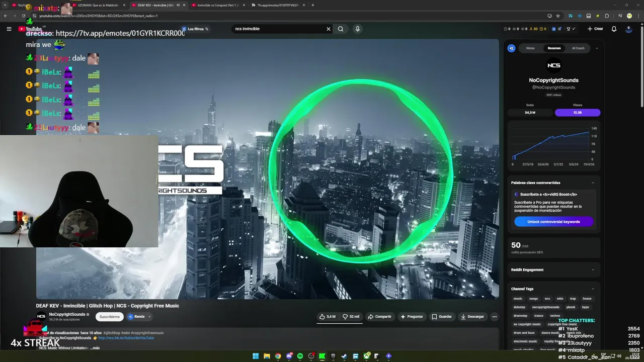Start voice search with the microphone
This screenshot has height=362, width=644.
tap(358, 29)
